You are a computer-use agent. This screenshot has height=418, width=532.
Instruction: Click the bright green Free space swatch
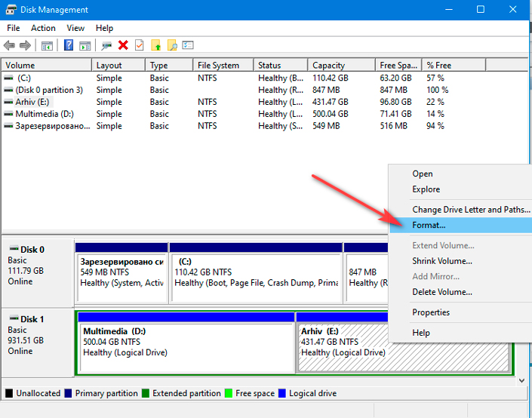pyautogui.click(x=229, y=393)
